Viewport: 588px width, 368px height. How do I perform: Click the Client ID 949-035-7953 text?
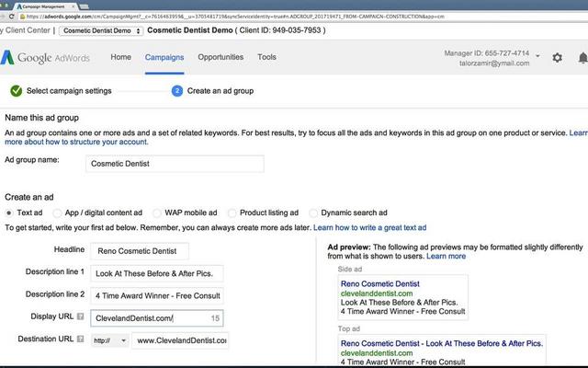coord(280,30)
